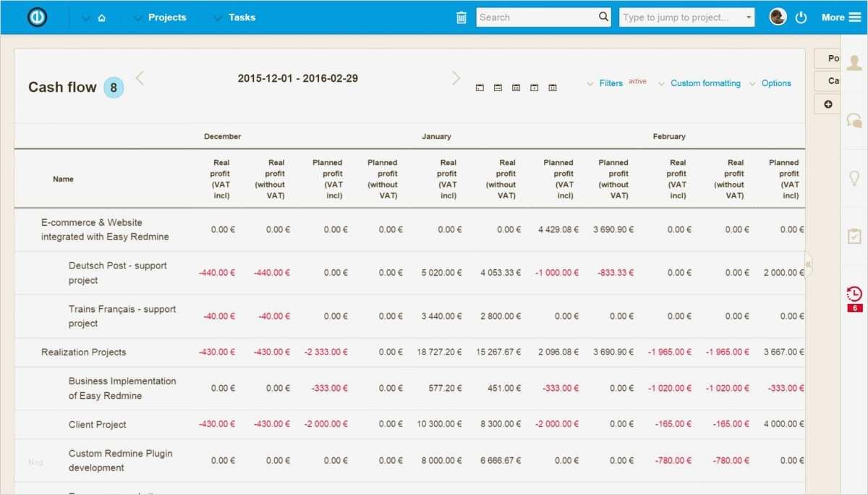Expand the Filters section
868x495 pixels.
tap(611, 83)
